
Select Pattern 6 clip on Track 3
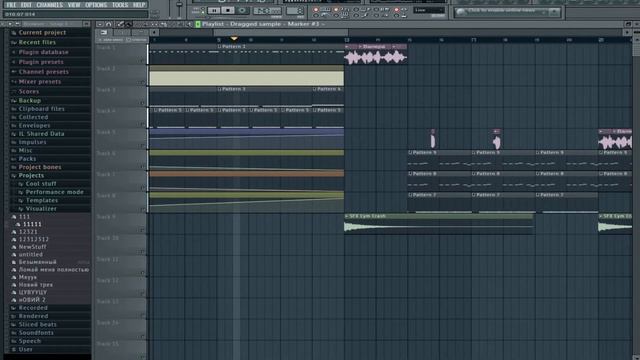(329, 97)
